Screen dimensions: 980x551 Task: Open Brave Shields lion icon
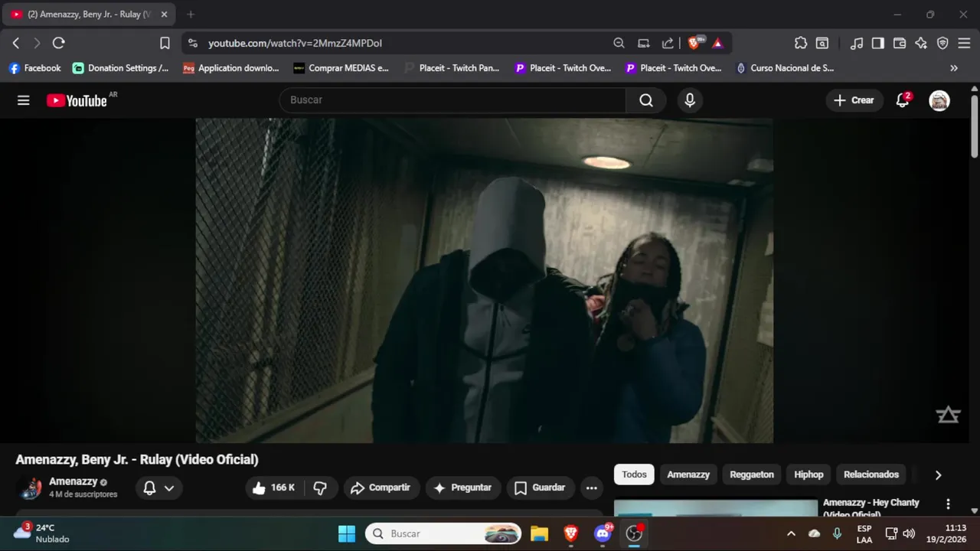[695, 43]
